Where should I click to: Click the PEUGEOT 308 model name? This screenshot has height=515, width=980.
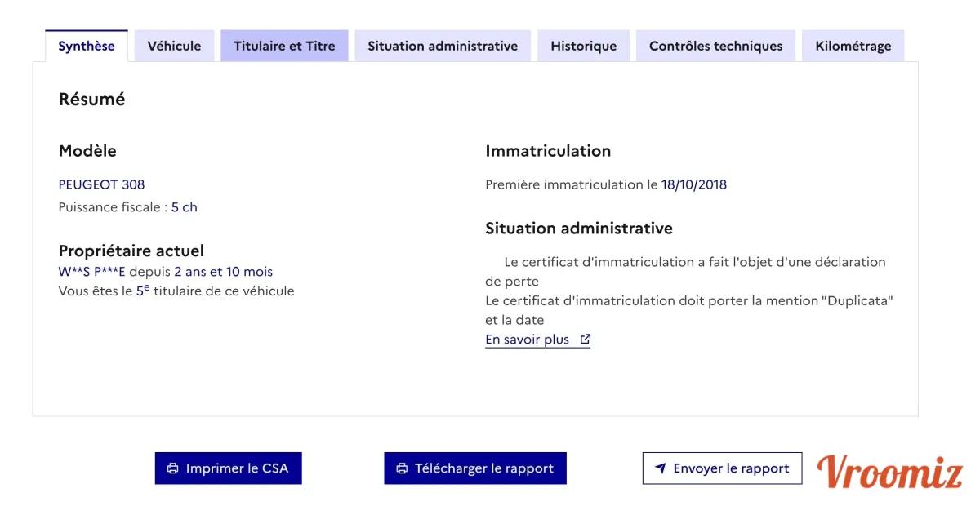tap(101, 184)
